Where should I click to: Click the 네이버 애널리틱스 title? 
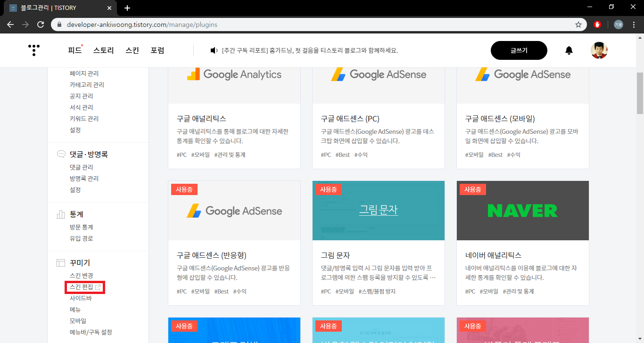pyautogui.click(x=493, y=255)
